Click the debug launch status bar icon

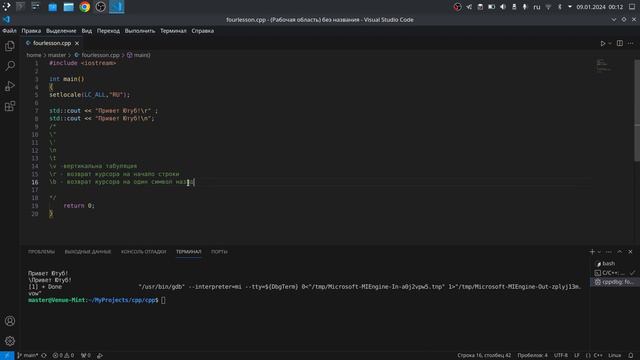100,356
